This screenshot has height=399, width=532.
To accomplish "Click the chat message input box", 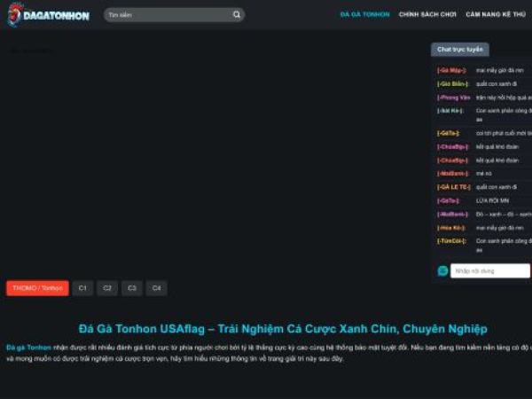I will [489, 270].
